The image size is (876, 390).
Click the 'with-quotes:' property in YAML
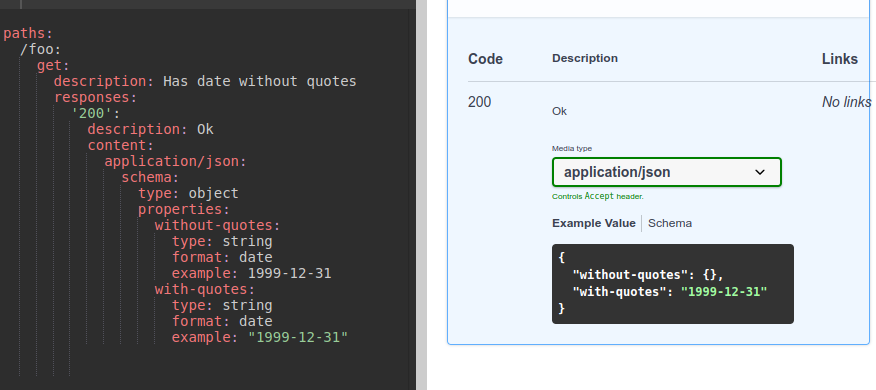(x=204, y=289)
